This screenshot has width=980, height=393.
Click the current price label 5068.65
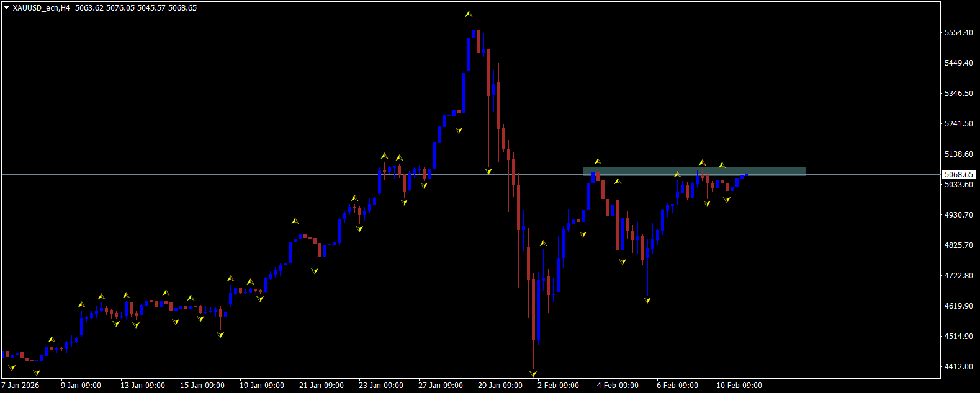point(958,175)
